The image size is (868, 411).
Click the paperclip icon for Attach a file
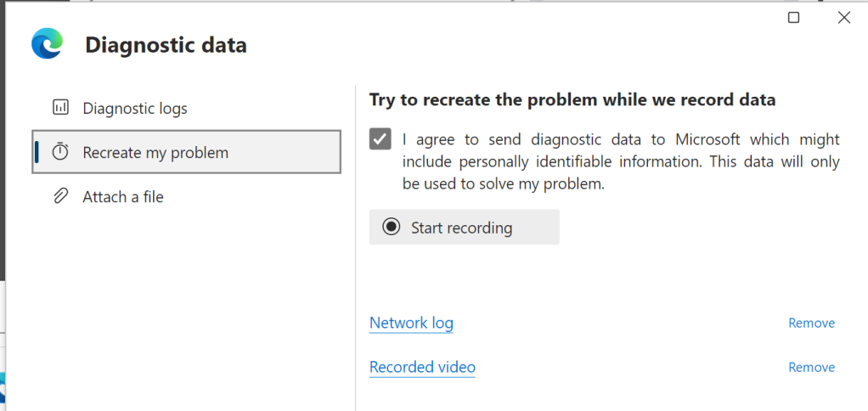pyautogui.click(x=60, y=197)
